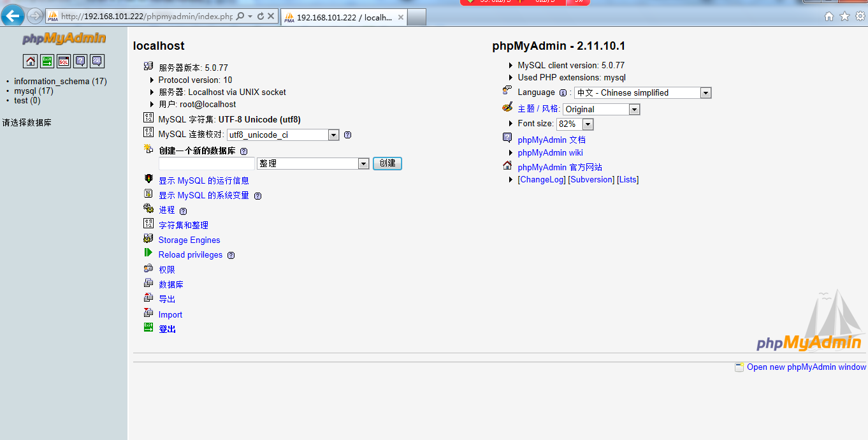Click the 创建 button
This screenshot has height=440, width=868.
click(x=387, y=163)
